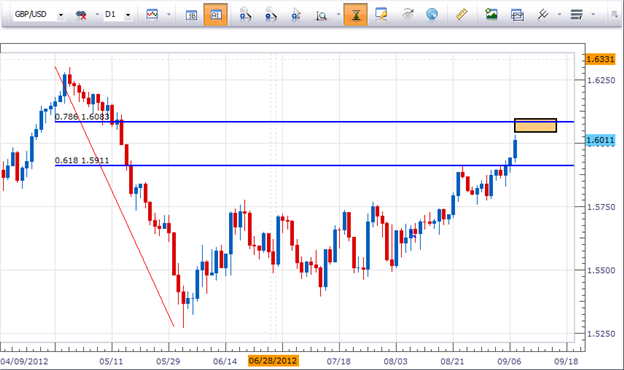This screenshot has height=370, width=624.
Task: Click the horizontal lines list icon
Action: click(x=577, y=15)
